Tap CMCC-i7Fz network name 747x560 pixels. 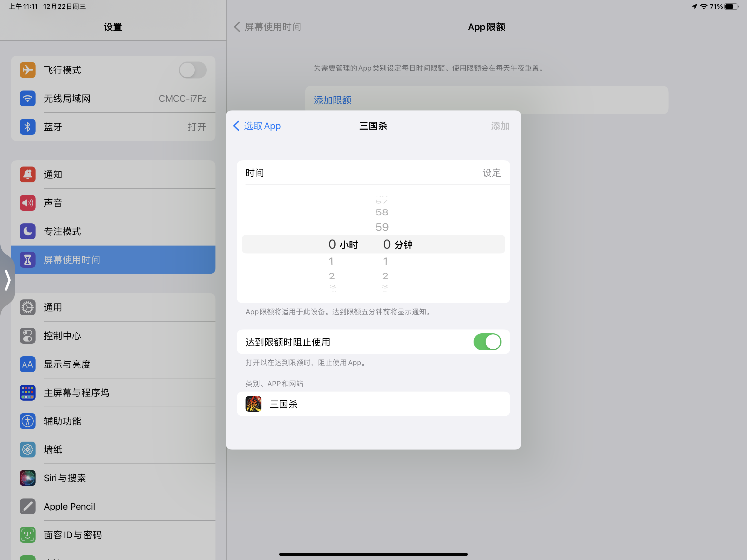click(x=182, y=98)
